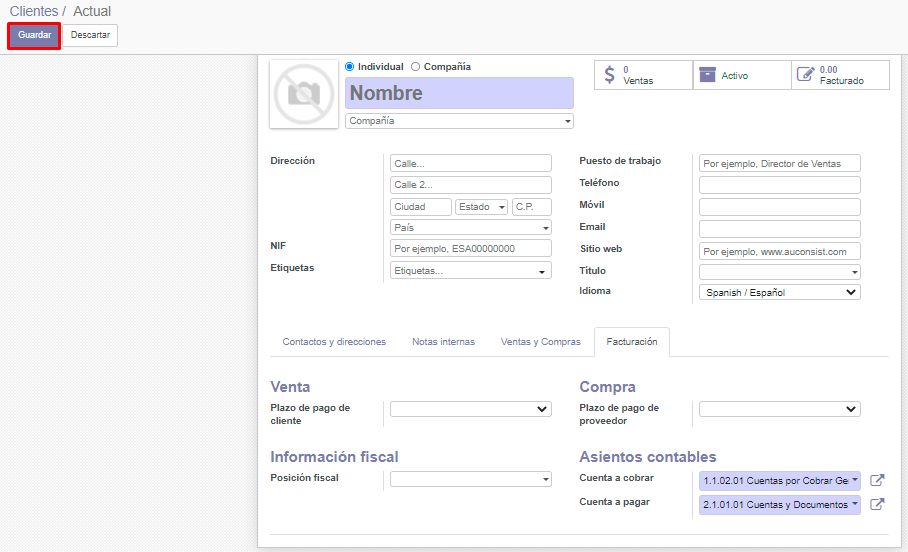Focus the Email input field

point(779,229)
